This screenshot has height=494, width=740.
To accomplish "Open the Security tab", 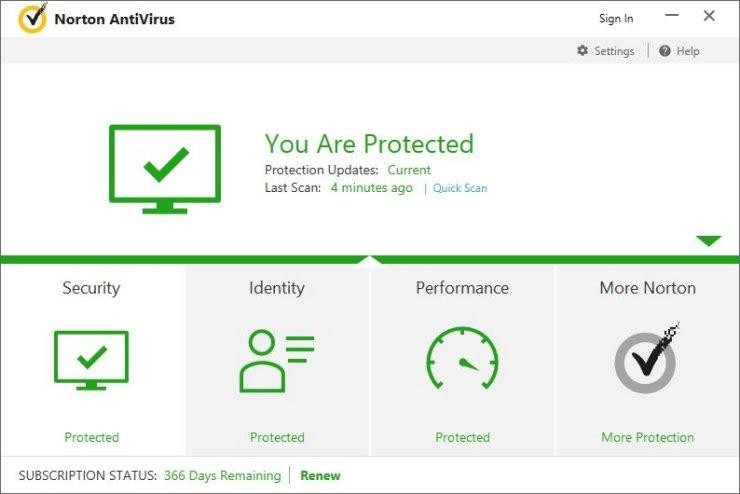I will pyautogui.click(x=93, y=360).
